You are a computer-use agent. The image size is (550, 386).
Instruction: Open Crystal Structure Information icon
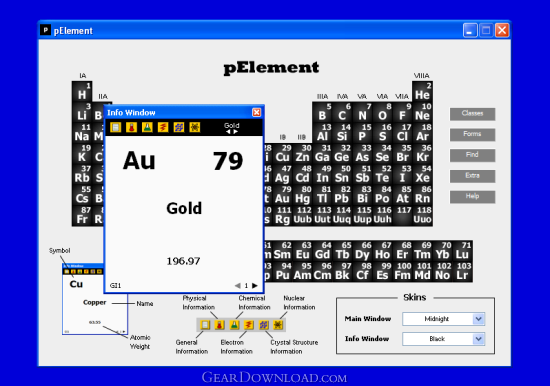pyautogui.click(x=179, y=127)
